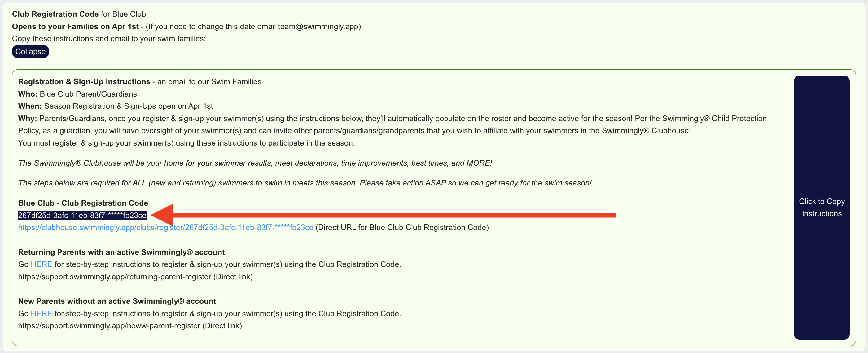Open HERE link under Returning Parents
This screenshot has height=353, width=868.
(x=41, y=264)
